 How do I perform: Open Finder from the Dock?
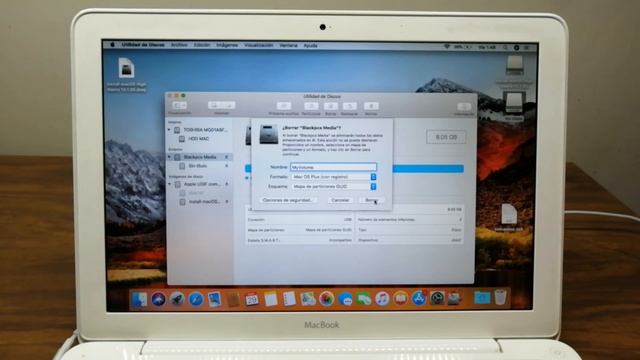(x=139, y=300)
